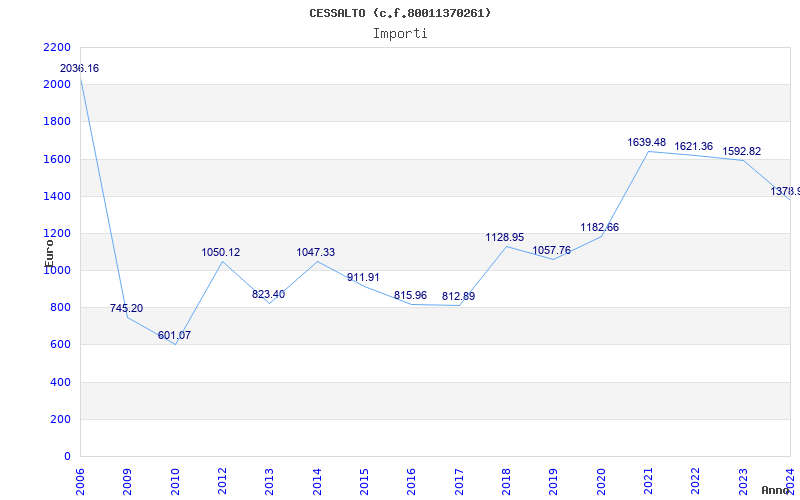Click the data label 1182.66
This screenshot has width=800, height=500.
599,227
